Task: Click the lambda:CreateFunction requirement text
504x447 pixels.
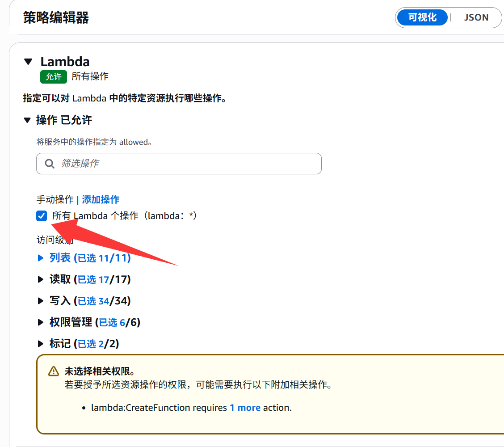Action: [x=191, y=408]
